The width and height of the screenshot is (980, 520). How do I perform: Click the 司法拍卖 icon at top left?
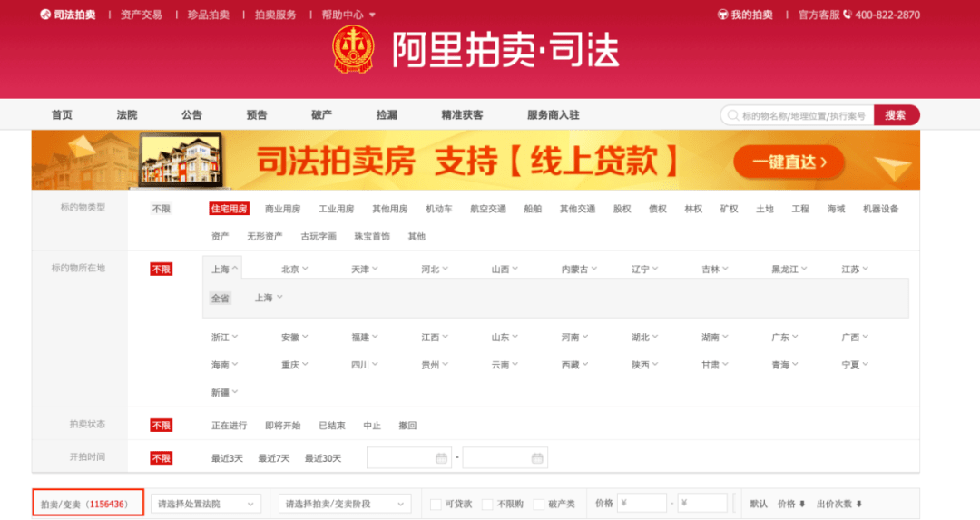(x=45, y=15)
